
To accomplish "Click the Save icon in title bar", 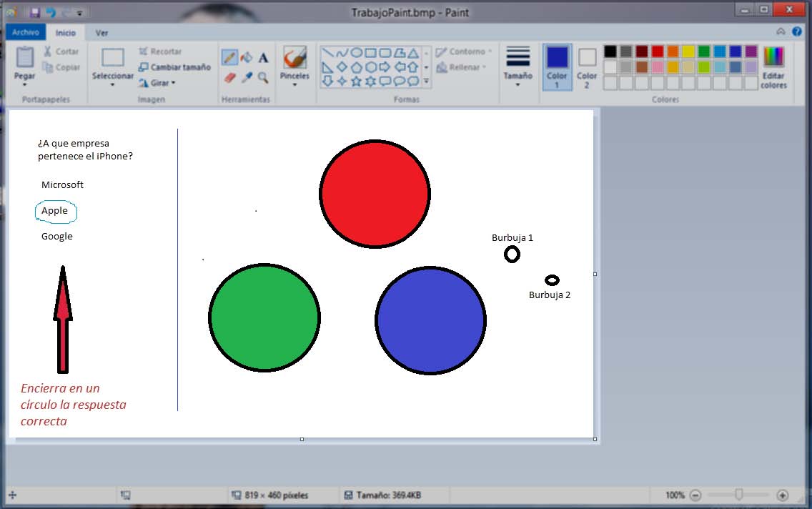I will pyautogui.click(x=34, y=12).
